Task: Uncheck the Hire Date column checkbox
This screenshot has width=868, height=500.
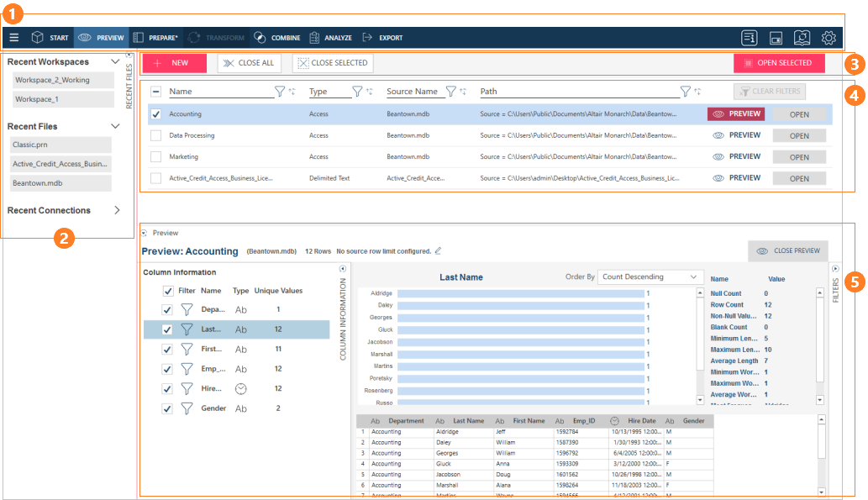Action: click(x=167, y=388)
